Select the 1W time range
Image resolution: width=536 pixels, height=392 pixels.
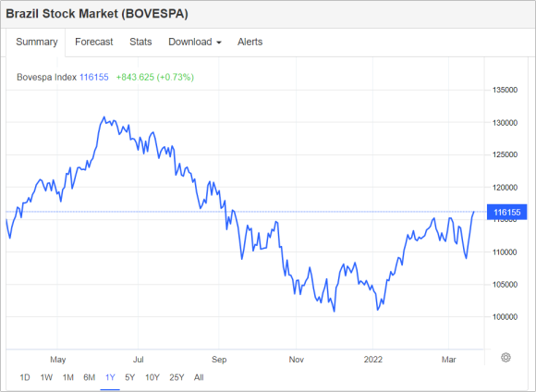click(46, 377)
